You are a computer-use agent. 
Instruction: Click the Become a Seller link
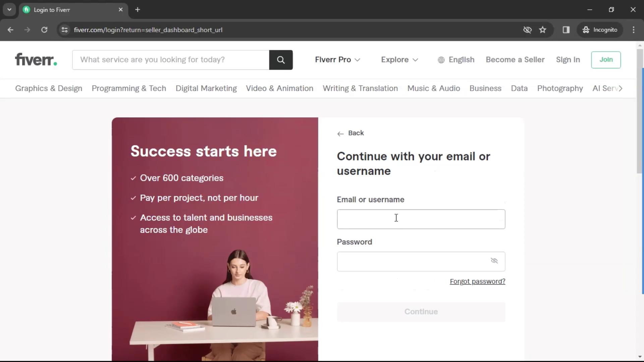[515, 59]
